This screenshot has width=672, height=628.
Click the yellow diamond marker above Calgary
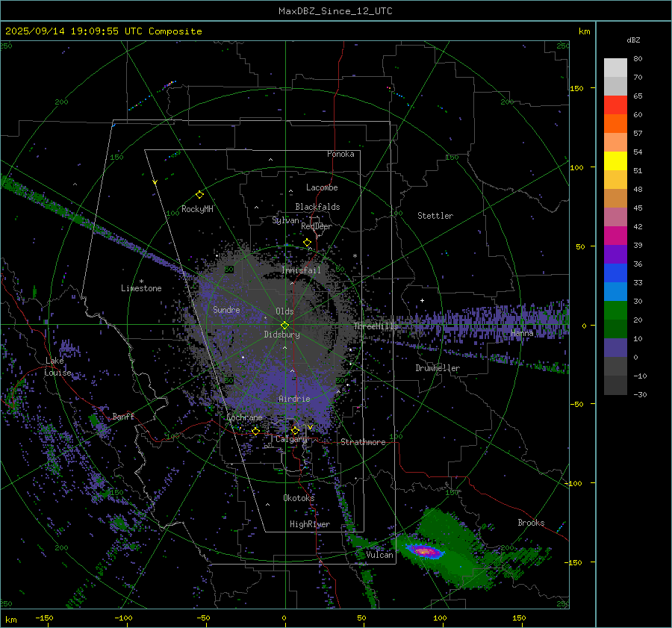pyautogui.click(x=295, y=430)
